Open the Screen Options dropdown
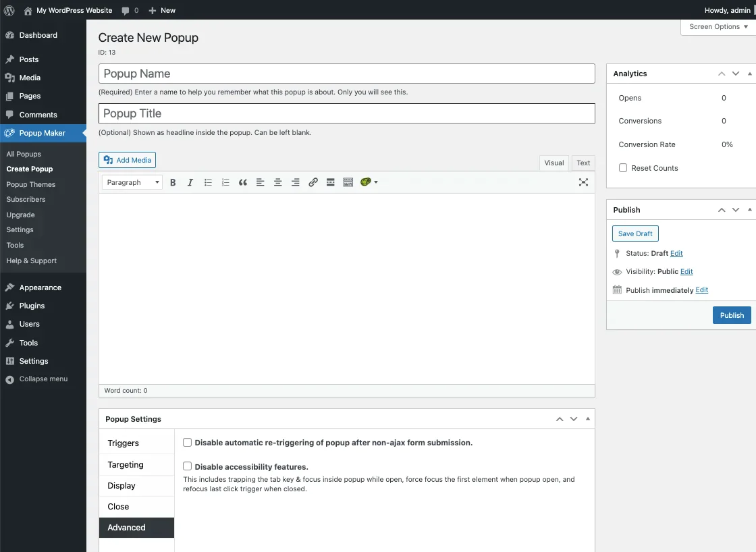Image resolution: width=756 pixels, height=552 pixels. click(718, 26)
